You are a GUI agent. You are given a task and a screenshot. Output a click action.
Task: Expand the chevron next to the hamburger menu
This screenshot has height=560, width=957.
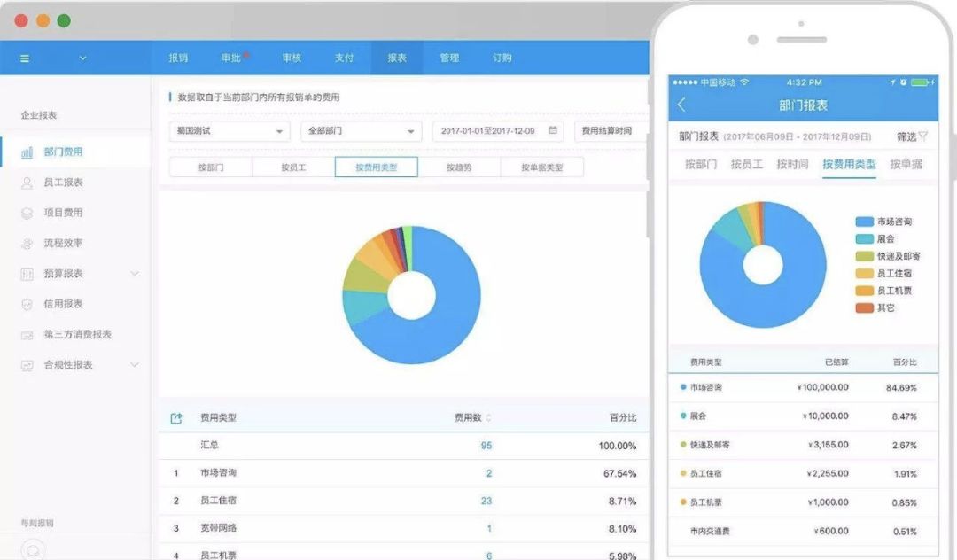(x=82, y=58)
